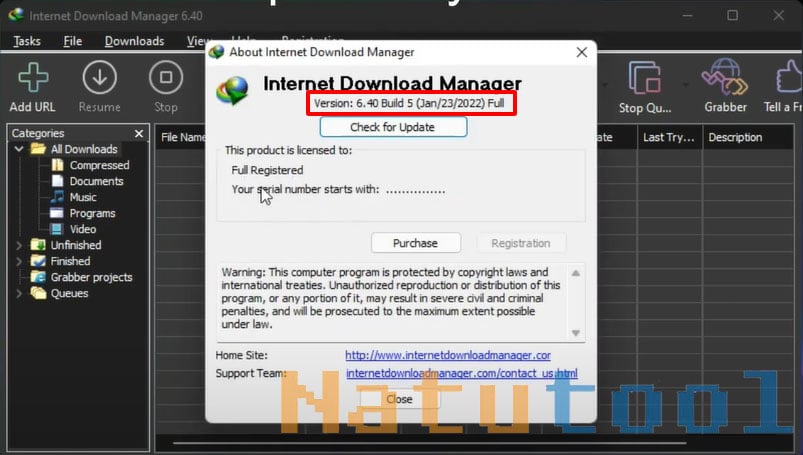Select the Programs category
This screenshot has height=455, width=803.
pos(92,213)
